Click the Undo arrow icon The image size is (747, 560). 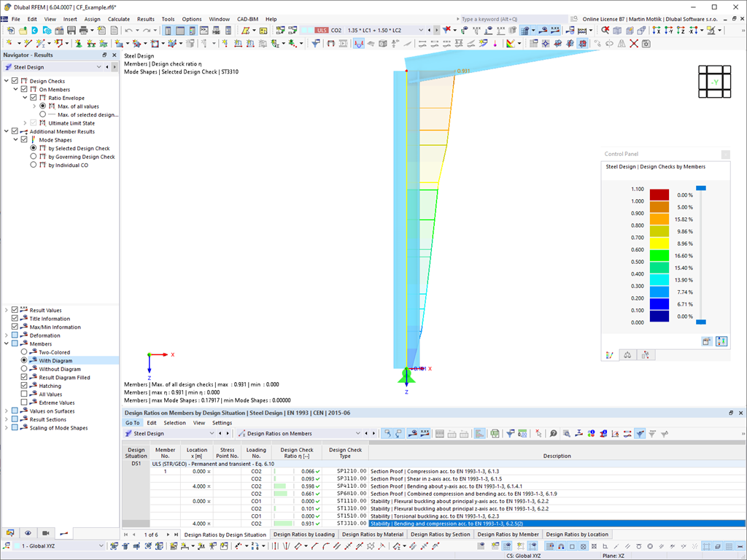128,31
